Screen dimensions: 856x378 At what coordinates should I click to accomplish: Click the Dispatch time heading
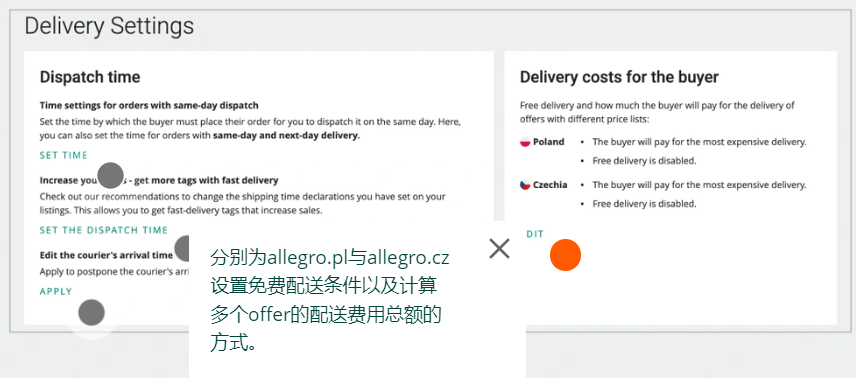pos(90,77)
